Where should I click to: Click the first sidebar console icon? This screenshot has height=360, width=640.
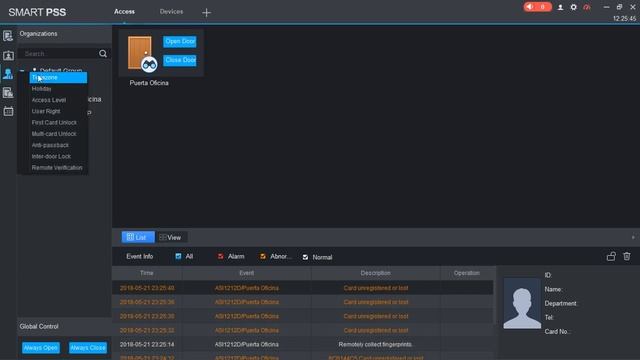[x=8, y=36]
